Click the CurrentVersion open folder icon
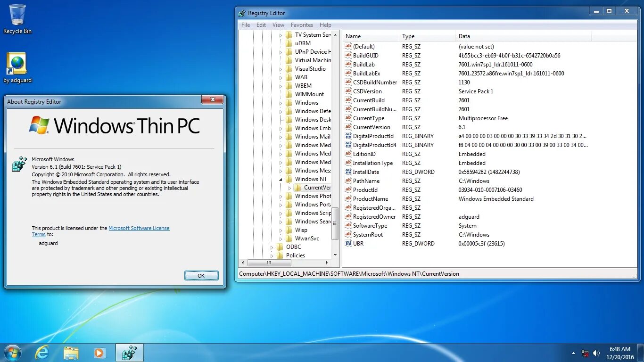 pyautogui.click(x=298, y=187)
